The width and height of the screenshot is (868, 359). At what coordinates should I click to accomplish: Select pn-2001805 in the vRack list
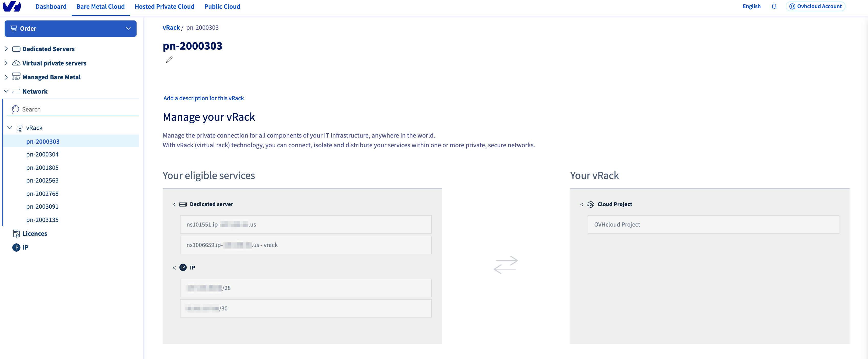tap(42, 167)
